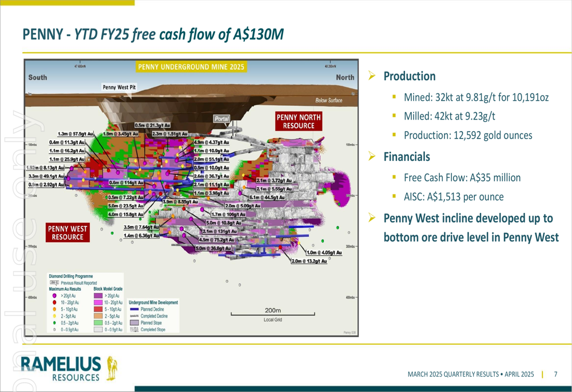Click drill label '4.5m @ 75.2g/t Au'
572x392 pixels.
coord(216,240)
